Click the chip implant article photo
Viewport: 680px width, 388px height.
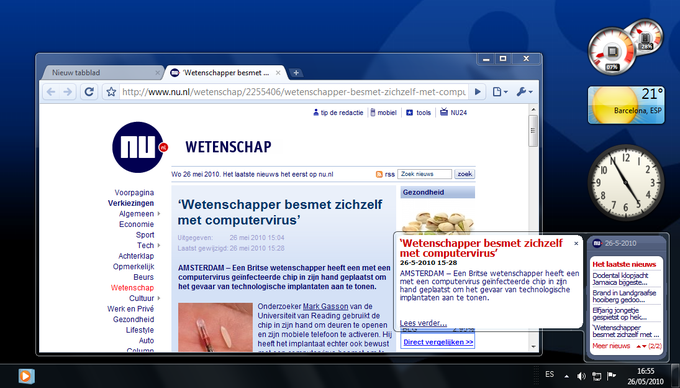(x=216, y=327)
